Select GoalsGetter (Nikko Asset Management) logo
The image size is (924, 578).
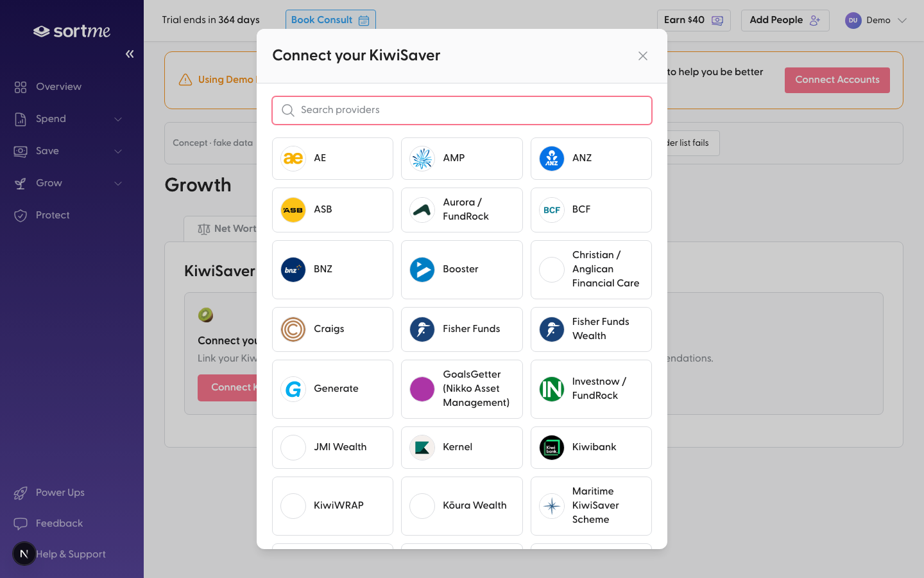pyautogui.click(x=422, y=389)
